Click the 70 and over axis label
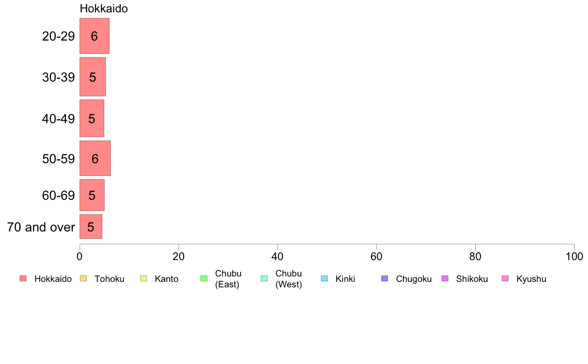The image size is (588, 364). [x=41, y=227]
